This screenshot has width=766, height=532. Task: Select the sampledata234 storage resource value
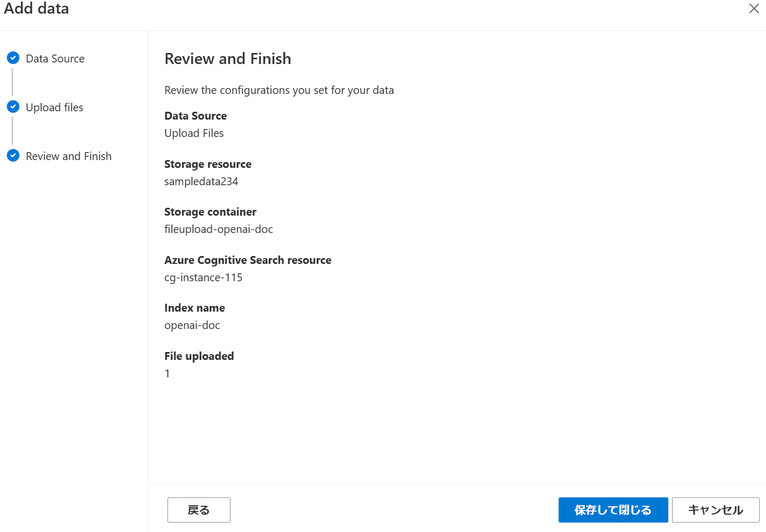[201, 182]
